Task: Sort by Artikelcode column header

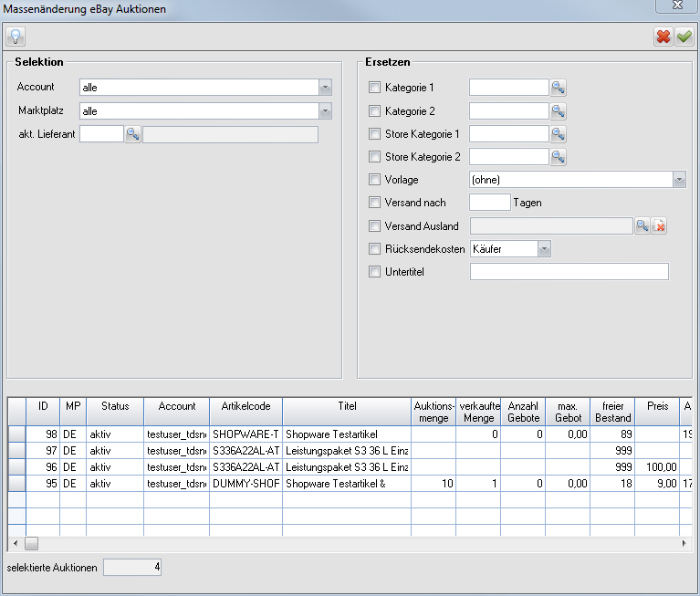Action: click(x=246, y=412)
